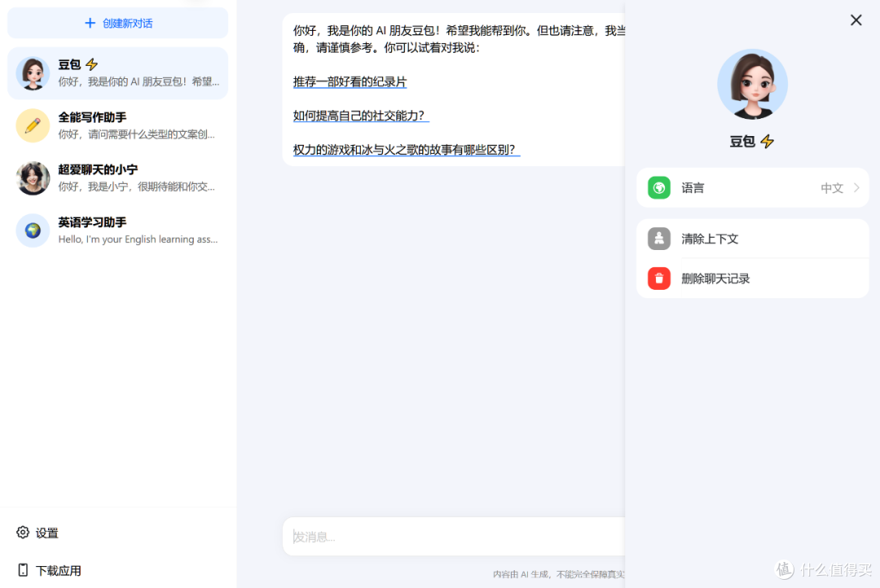
Task: Select the 全能写作助手 conversation
Action: coord(118,125)
